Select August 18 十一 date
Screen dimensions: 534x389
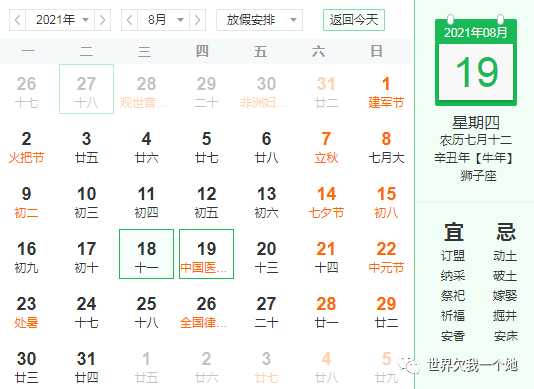pos(146,254)
